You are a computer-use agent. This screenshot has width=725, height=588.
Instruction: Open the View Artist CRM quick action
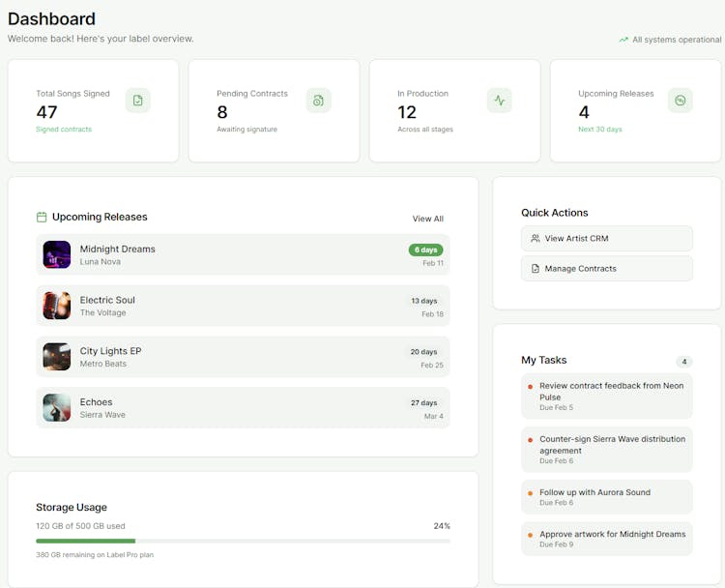[606, 238]
